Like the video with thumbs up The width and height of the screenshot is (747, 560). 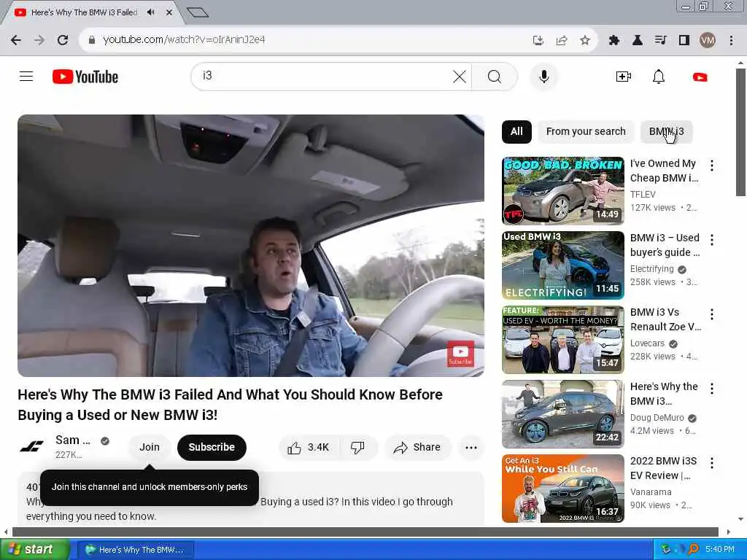309,447
